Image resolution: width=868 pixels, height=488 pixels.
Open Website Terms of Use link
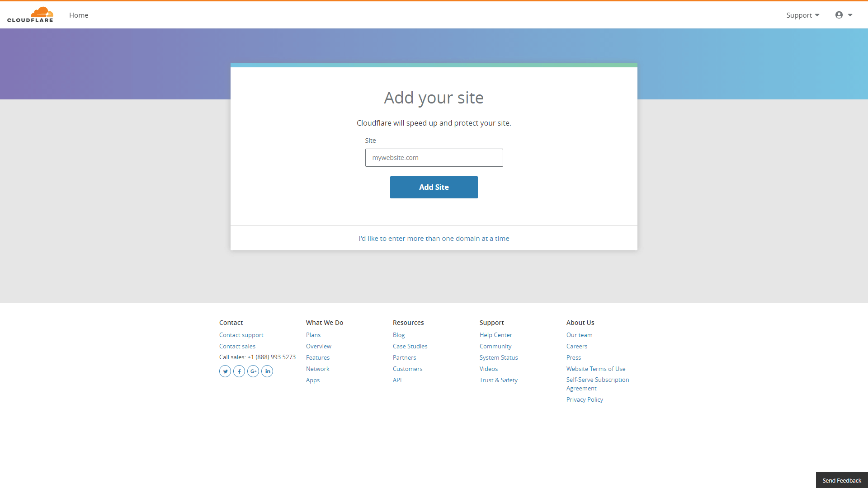coord(596,369)
